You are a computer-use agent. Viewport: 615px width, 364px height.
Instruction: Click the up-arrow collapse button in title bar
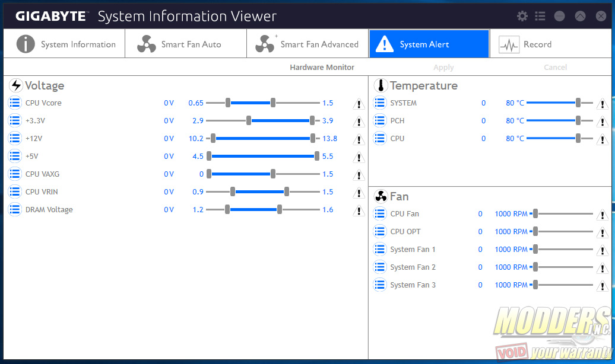pyautogui.click(x=580, y=16)
